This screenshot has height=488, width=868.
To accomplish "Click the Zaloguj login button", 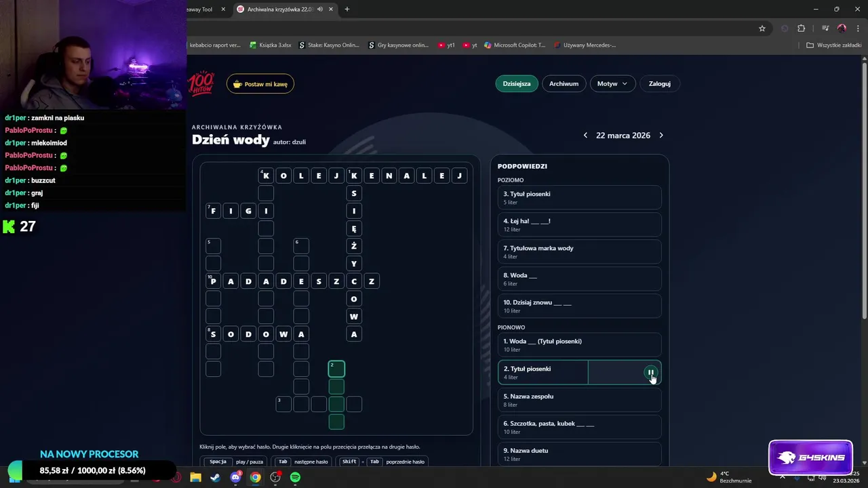I will coord(659,83).
